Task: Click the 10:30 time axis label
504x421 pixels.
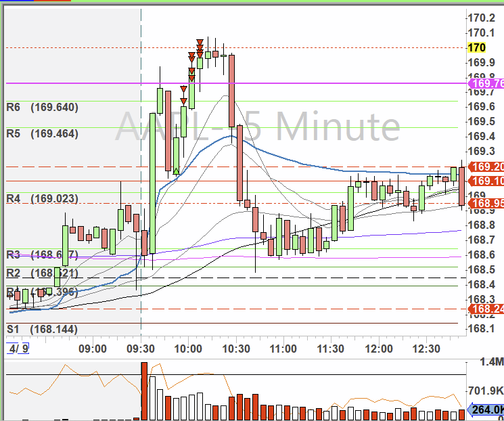Action: 236,349
